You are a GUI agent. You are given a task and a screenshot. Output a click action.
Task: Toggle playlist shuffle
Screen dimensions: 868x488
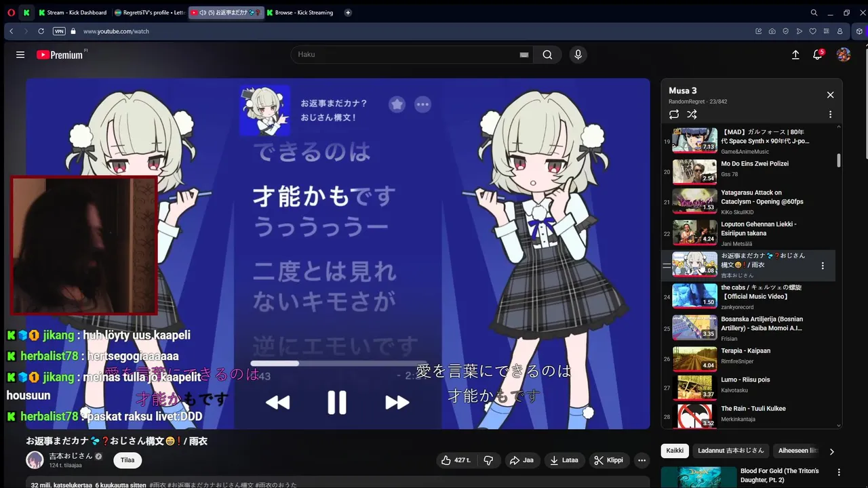tap(692, 115)
